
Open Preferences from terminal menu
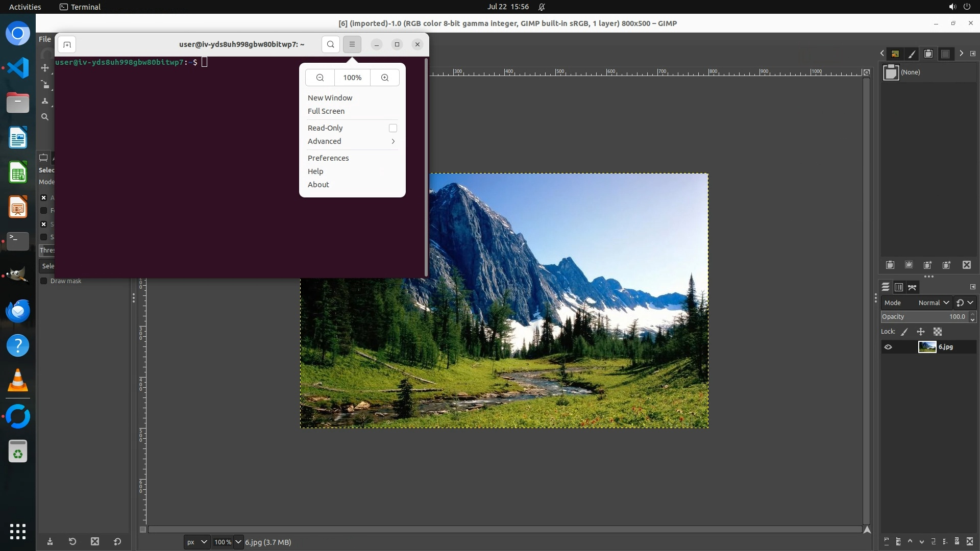pyautogui.click(x=328, y=158)
